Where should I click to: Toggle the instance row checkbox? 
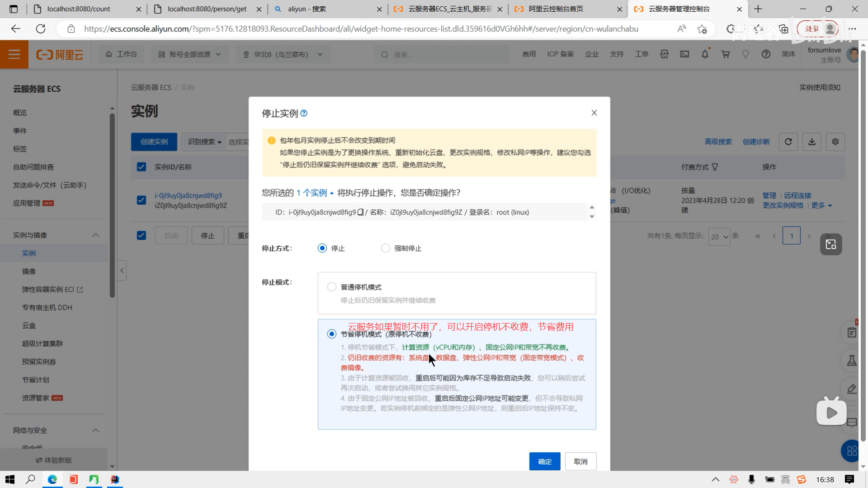(x=142, y=200)
